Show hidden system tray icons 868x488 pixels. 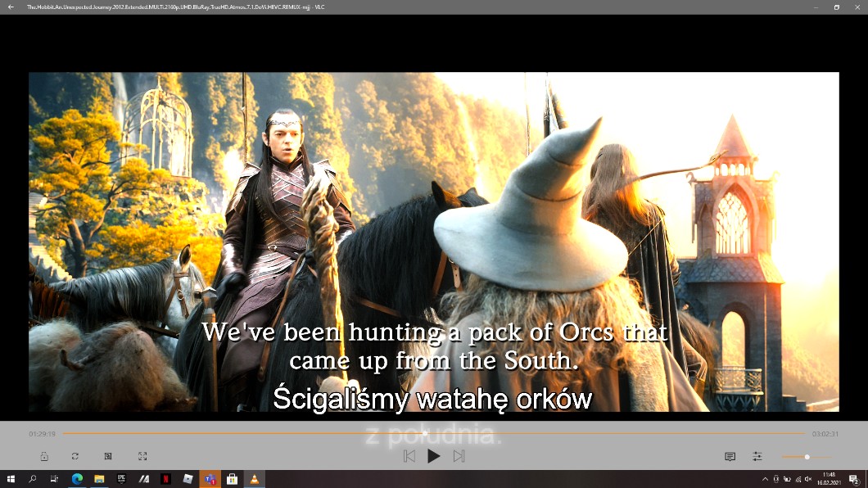(765, 479)
